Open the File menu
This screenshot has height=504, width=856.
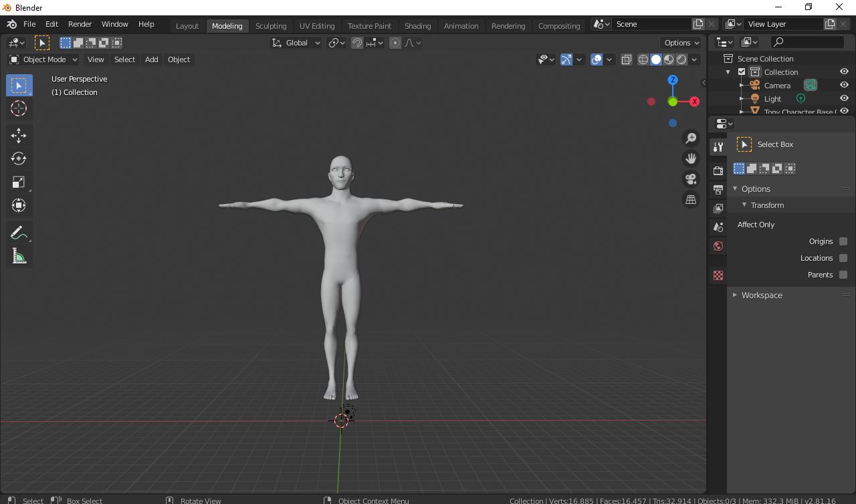29,24
